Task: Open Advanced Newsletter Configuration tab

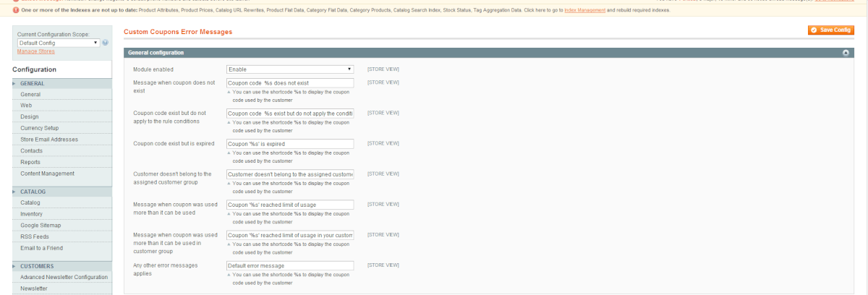Action: pos(61,277)
